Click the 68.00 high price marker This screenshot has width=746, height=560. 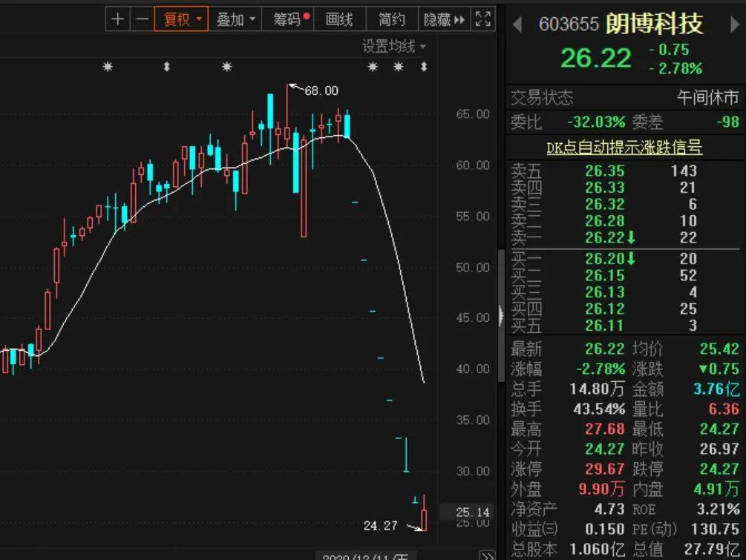tap(321, 90)
